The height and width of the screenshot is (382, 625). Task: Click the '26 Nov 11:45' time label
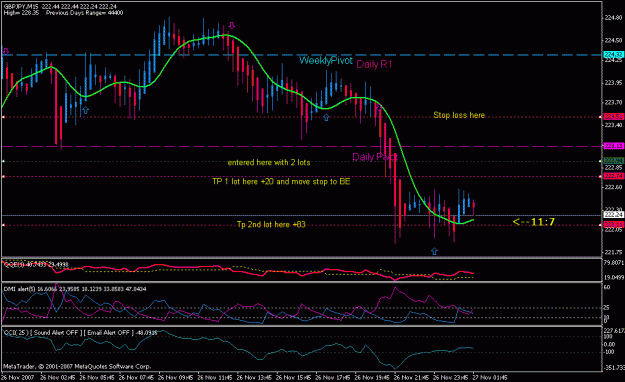215,377
